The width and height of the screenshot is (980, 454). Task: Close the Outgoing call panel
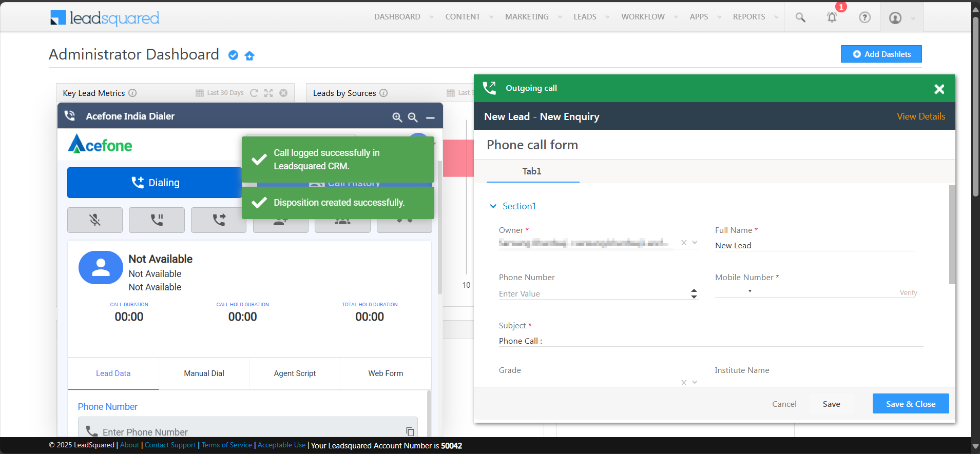point(939,89)
